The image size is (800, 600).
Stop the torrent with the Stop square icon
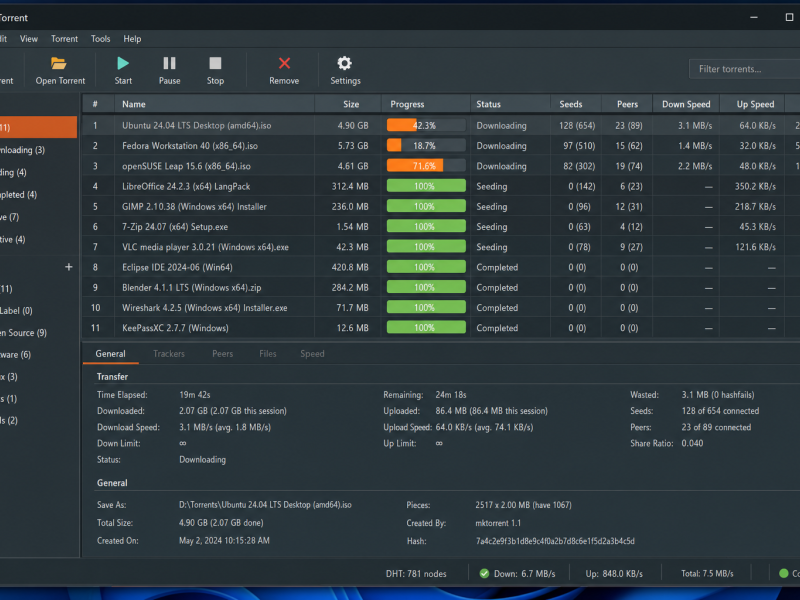point(215,63)
